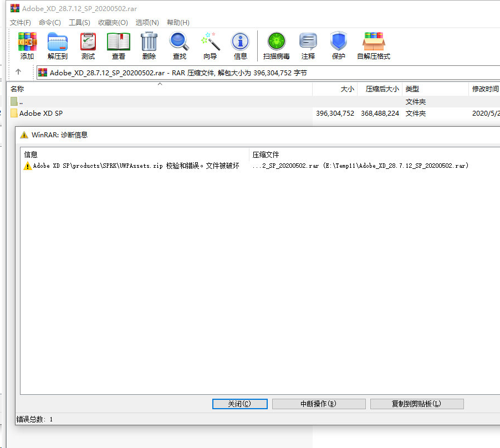The width and height of the screenshot is (500, 448).
Task: Open the 帮助(H) menu
Action: click(x=178, y=23)
